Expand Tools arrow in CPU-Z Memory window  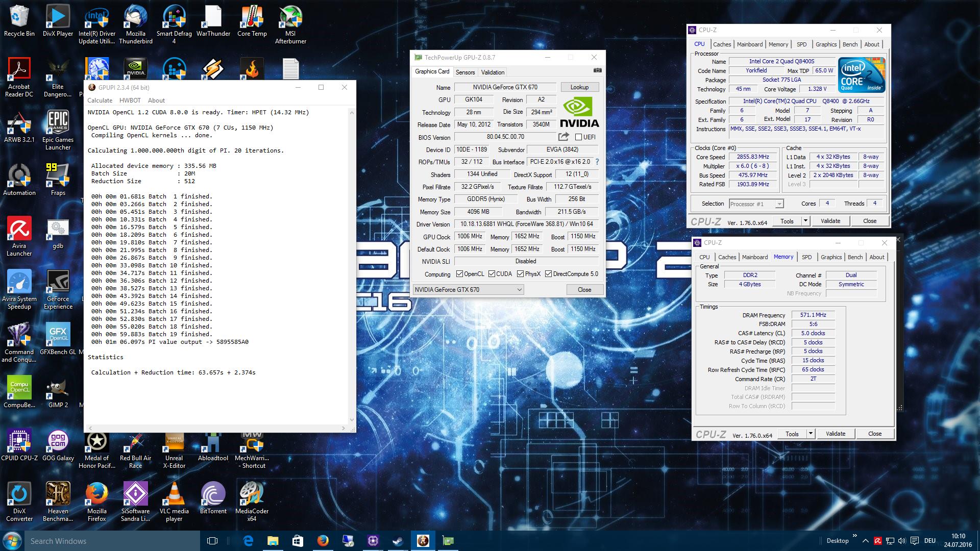(811, 434)
